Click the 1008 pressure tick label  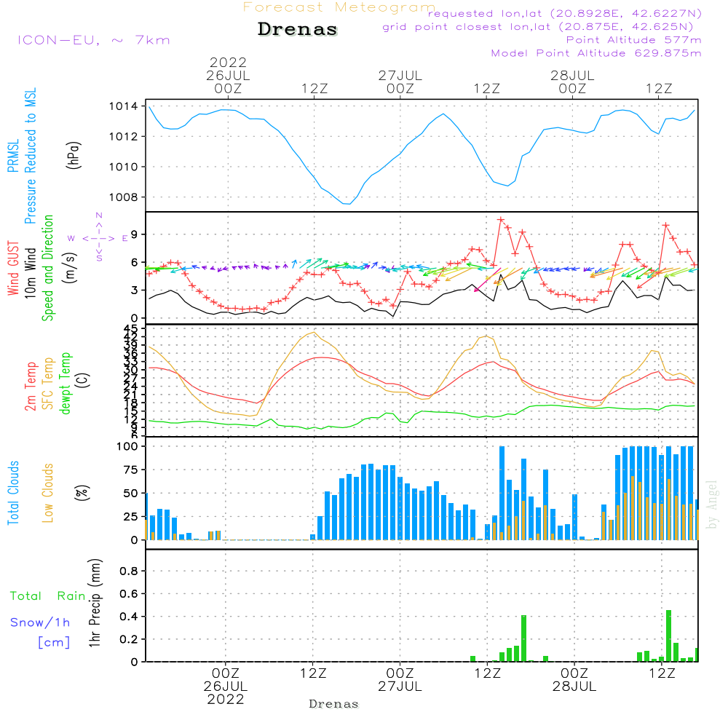pos(123,197)
